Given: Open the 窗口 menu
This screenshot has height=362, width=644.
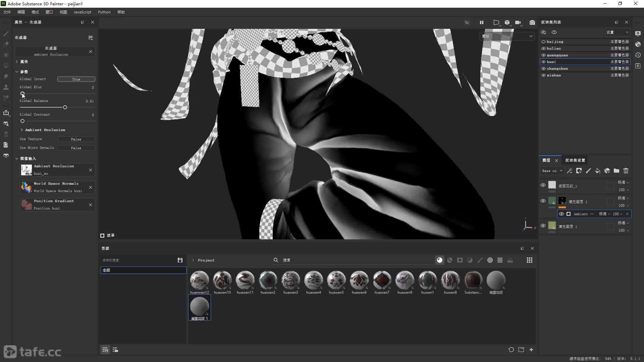Looking at the screenshot, I should tap(49, 12).
